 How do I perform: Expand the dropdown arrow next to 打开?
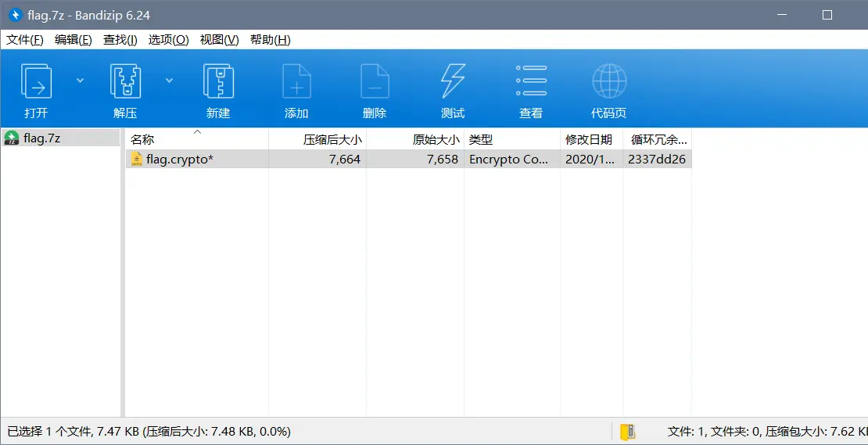coord(80,81)
